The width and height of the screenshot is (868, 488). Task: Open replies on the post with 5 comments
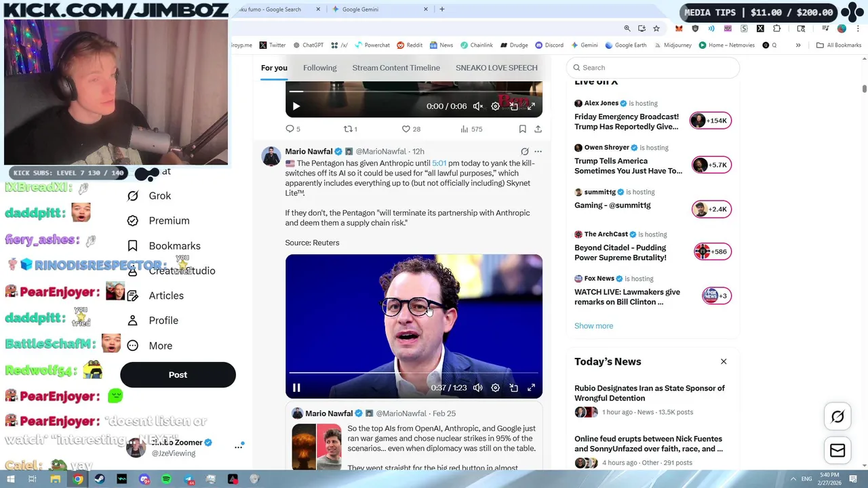(x=293, y=129)
